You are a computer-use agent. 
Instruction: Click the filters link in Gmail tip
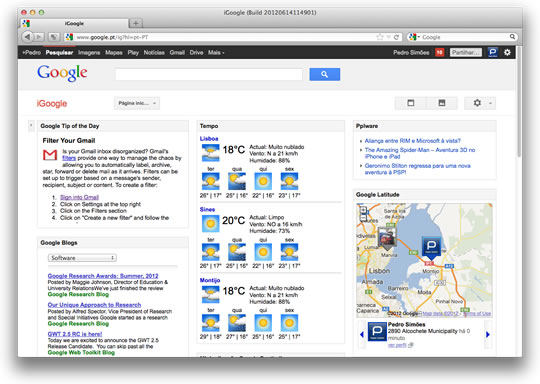click(x=69, y=158)
